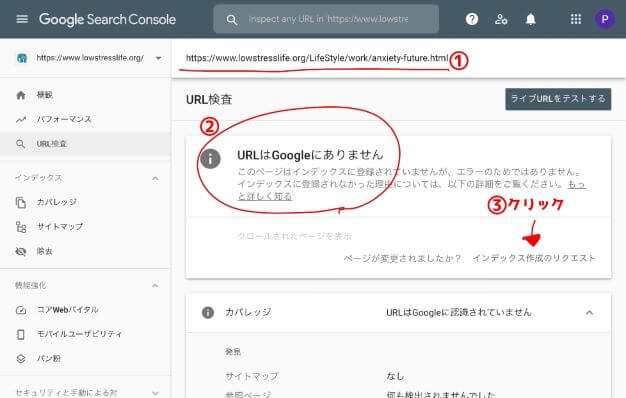
Task: Open users and permissions settings icon
Action: [x=501, y=19]
